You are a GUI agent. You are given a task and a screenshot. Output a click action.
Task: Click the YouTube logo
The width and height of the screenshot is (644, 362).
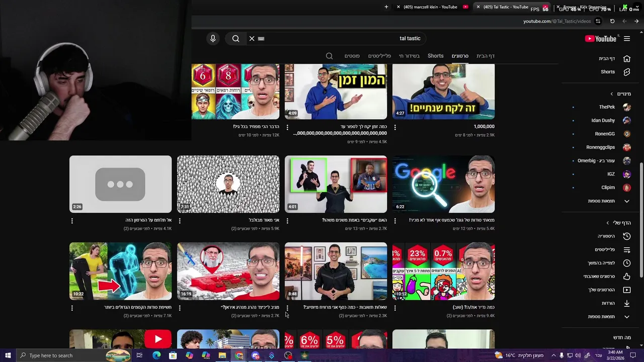click(x=601, y=38)
